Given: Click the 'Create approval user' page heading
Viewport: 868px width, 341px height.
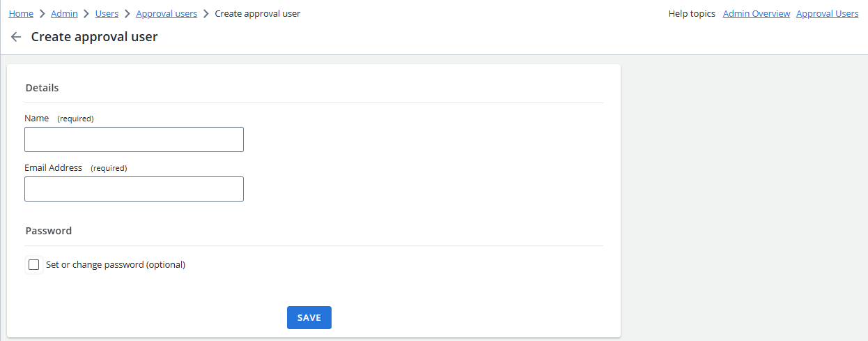Looking at the screenshot, I should click(94, 37).
